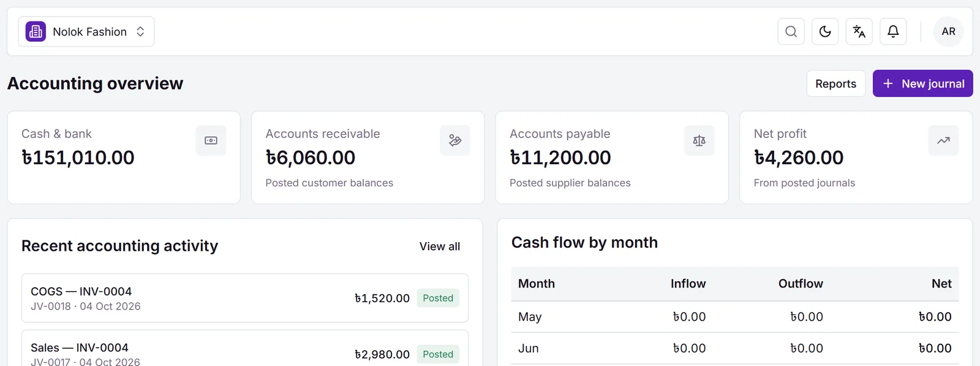Select the Jun row in cash flow table
The height and width of the screenshot is (366, 980).
tap(735, 348)
